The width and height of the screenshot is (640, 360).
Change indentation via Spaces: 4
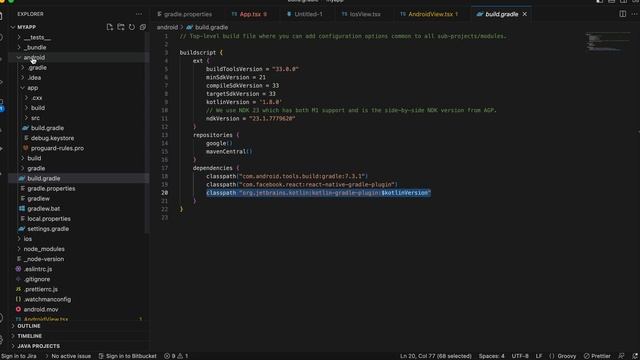tap(491, 356)
